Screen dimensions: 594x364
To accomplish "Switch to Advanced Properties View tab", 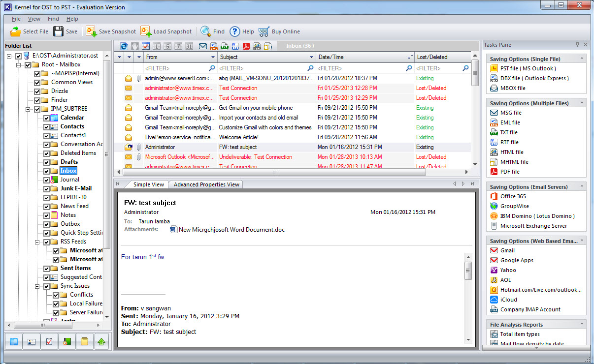I will [x=206, y=184].
